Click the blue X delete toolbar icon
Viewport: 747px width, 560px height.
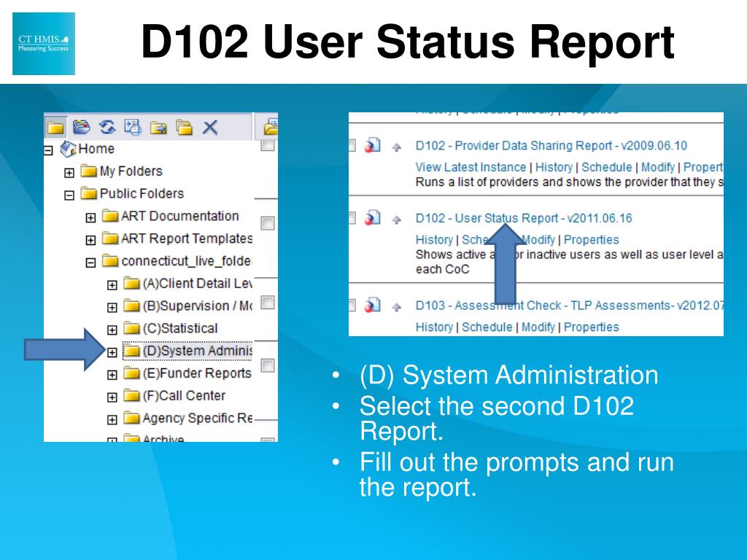pyautogui.click(x=210, y=128)
